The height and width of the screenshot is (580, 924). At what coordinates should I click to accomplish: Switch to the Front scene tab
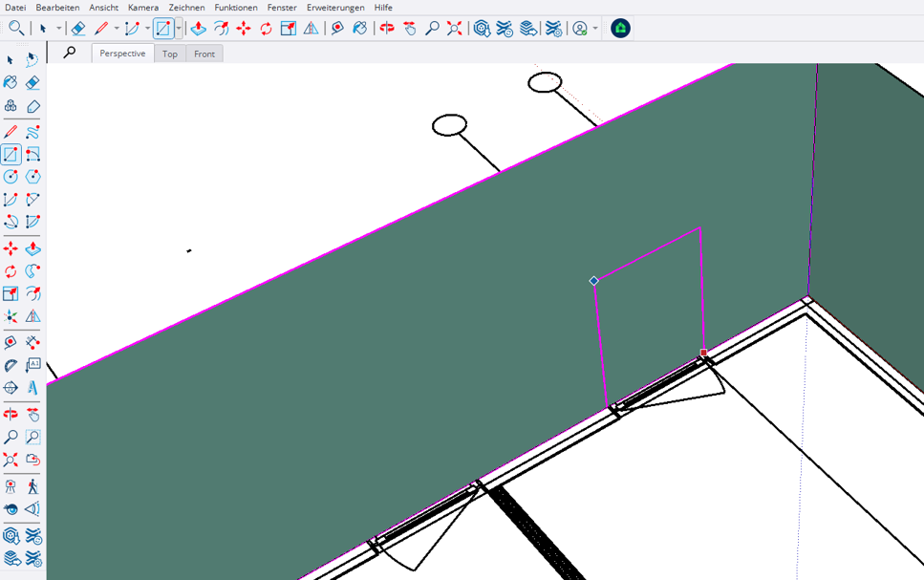[204, 54]
